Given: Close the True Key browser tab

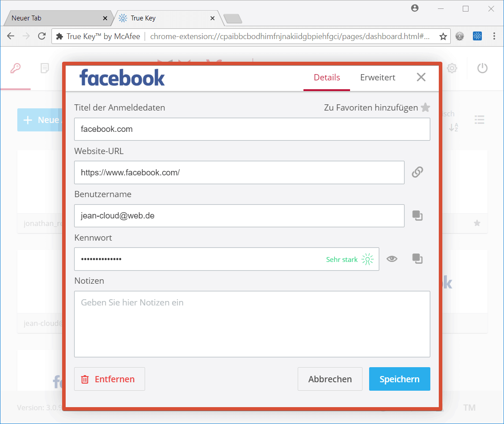Looking at the screenshot, I should point(213,18).
